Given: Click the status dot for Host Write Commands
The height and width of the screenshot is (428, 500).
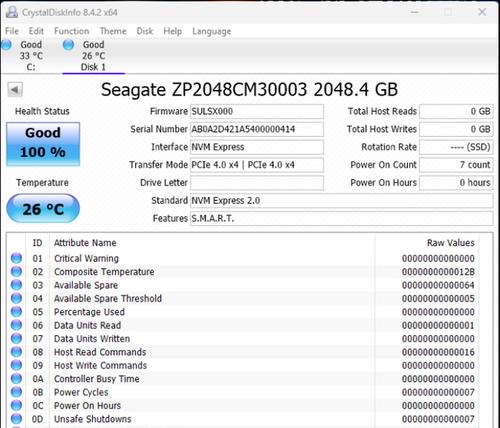Looking at the screenshot, I should (x=16, y=365).
